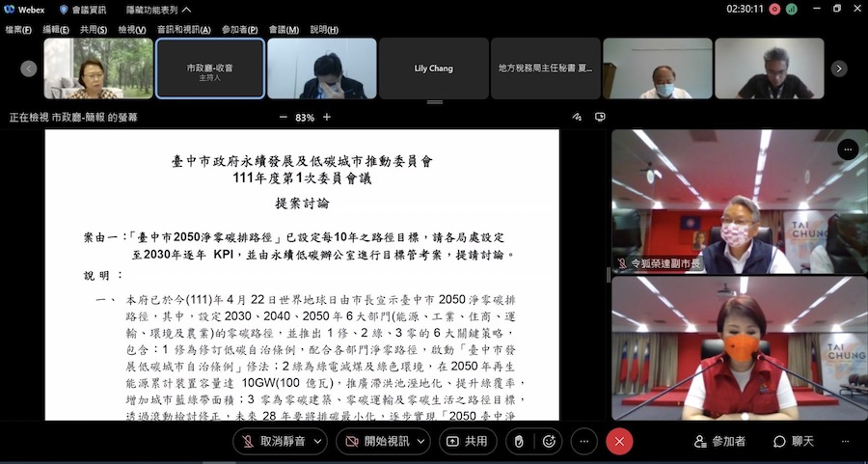The height and width of the screenshot is (464, 868).
Task: Select man with glasses in black shirt thumbnail
Action: click(x=769, y=68)
